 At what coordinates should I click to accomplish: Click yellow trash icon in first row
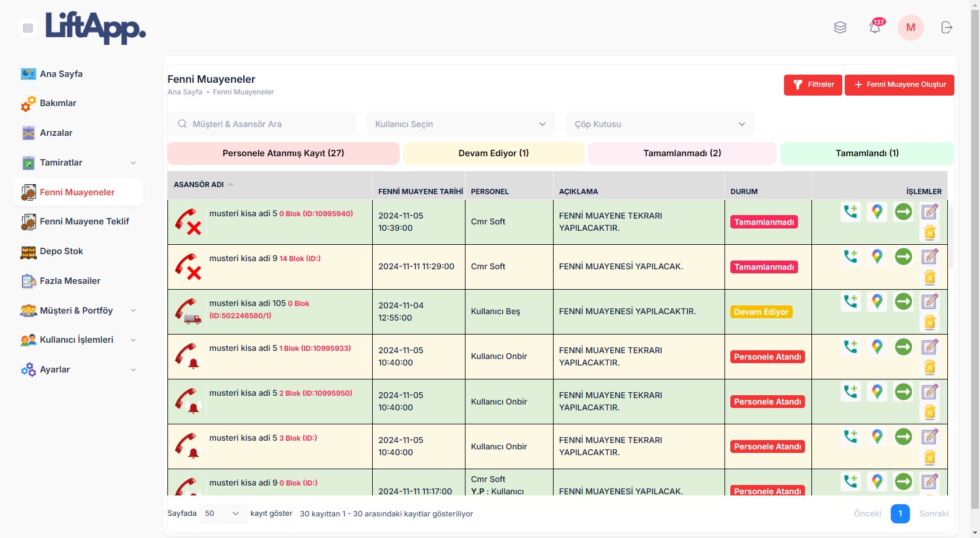pyautogui.click(x=929, y=233)
